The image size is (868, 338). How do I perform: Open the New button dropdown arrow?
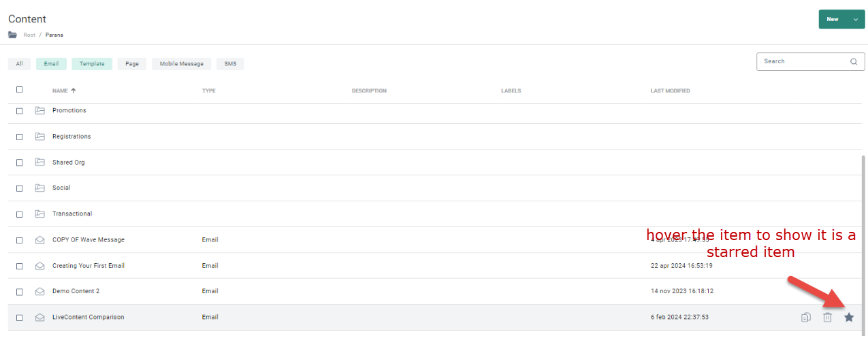pyautogui.click(x=856, y=20)
